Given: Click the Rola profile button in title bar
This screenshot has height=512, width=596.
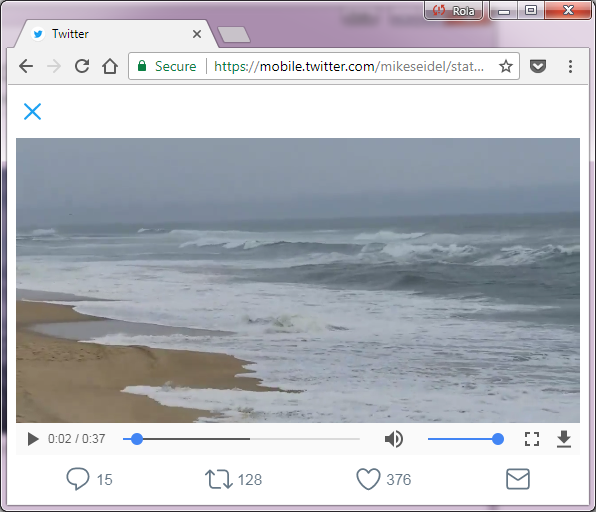Looking at the screenshot, I should coord(453,10).
